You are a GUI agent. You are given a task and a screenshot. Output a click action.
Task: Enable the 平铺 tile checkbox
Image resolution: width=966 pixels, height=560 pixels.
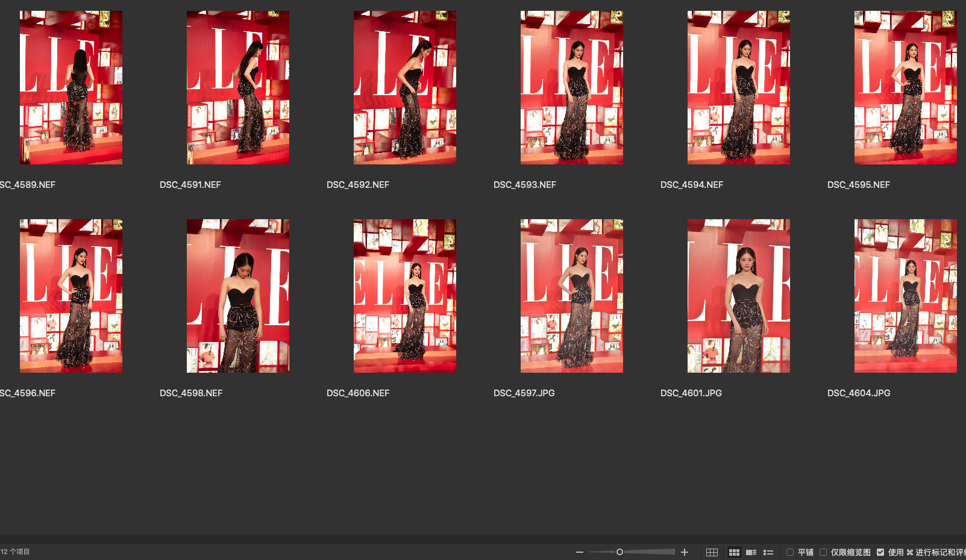click(x=790, y=552)
